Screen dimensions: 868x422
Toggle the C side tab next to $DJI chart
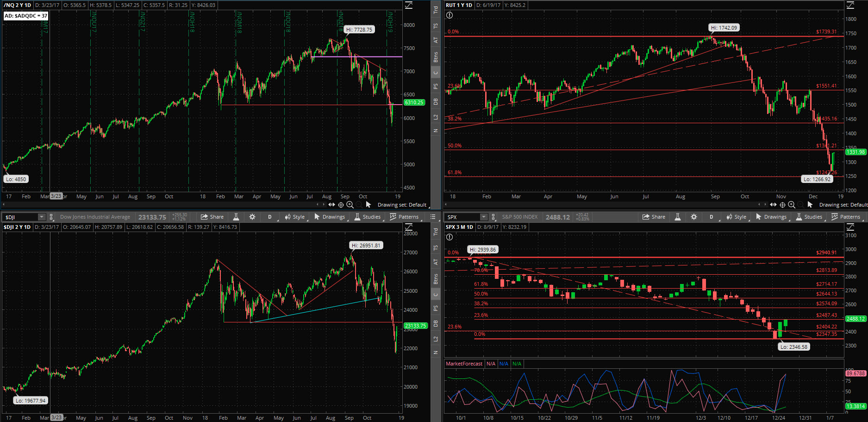tap(436, 295)
